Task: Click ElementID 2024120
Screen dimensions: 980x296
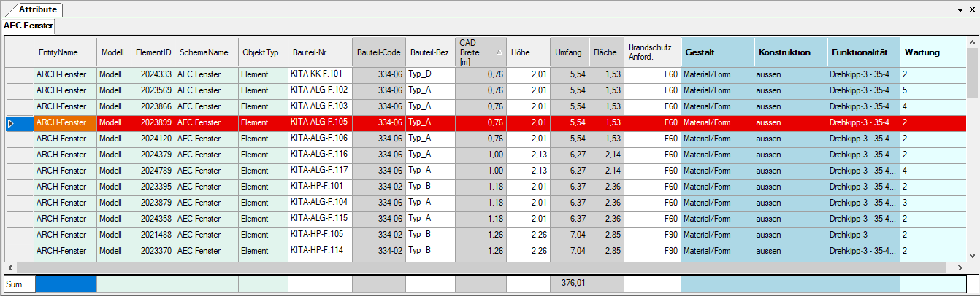Action: coord(153,139)
